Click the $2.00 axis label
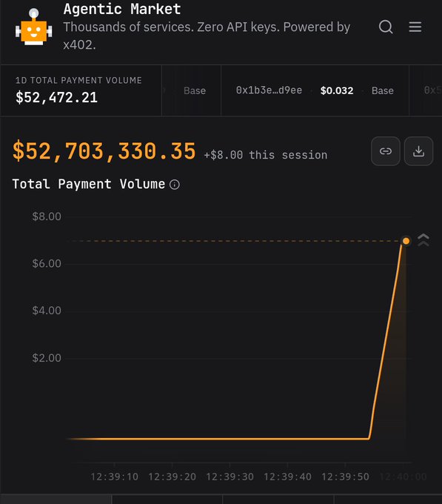Viewport: 442px width, 504px height. [x=47, y=358]
